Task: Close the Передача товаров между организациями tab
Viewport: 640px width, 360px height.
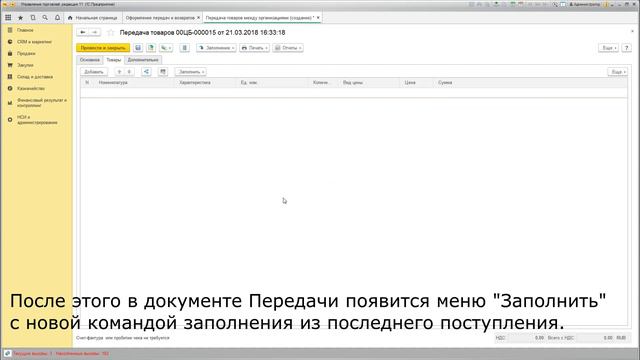Action: pyautogui.click(x=318, y=18)
